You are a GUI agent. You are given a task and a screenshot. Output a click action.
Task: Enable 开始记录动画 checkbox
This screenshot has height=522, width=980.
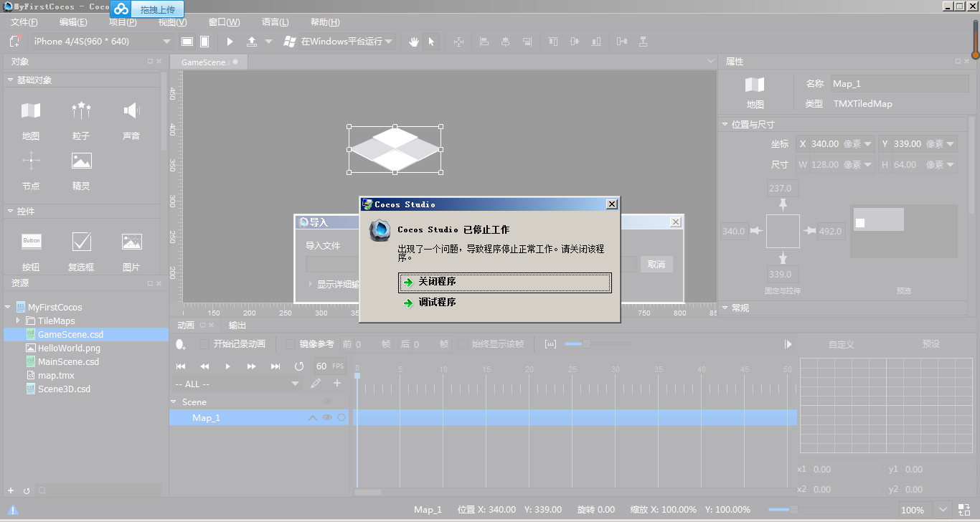point(204,344)
